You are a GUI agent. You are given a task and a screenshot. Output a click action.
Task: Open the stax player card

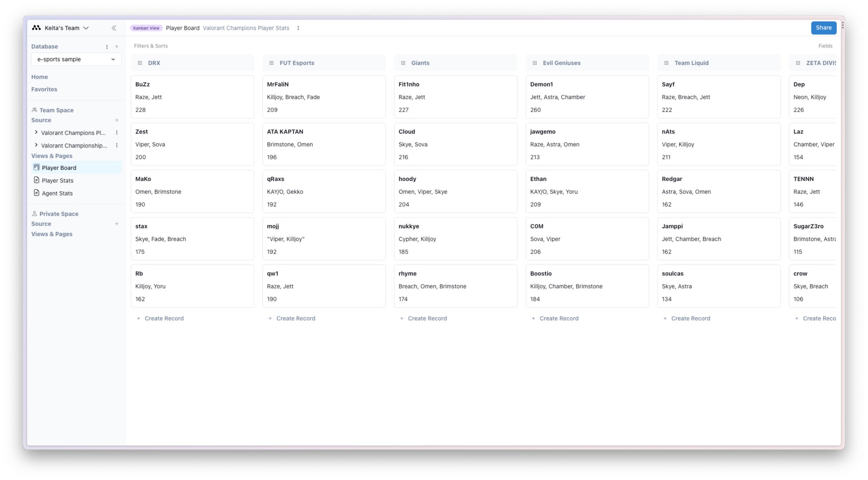tap(192, 239)
